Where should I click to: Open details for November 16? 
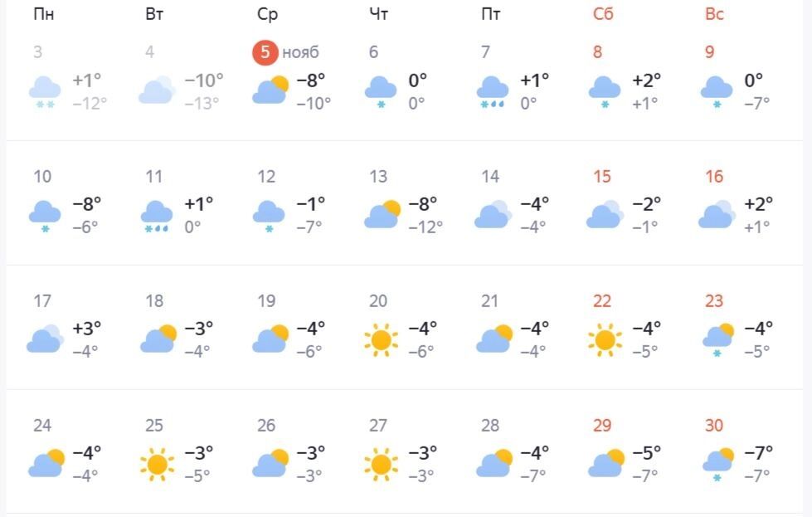(x=712, y=177)
